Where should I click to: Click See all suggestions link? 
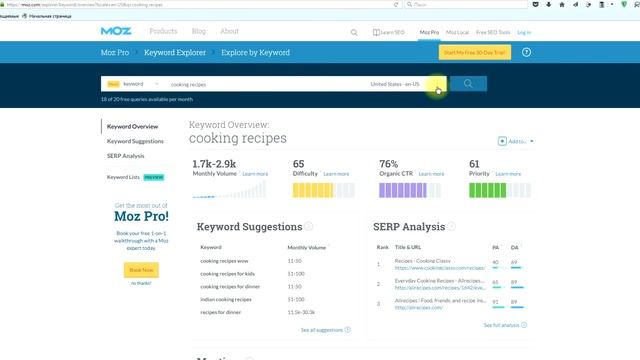pyautogui.click(x=322, y=330)
